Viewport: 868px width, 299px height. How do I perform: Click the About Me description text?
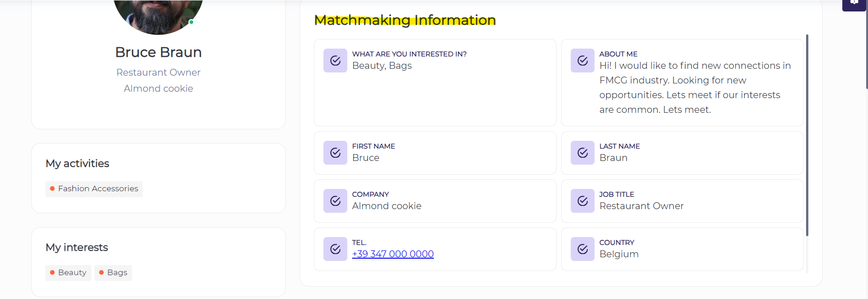pos(695,88)
